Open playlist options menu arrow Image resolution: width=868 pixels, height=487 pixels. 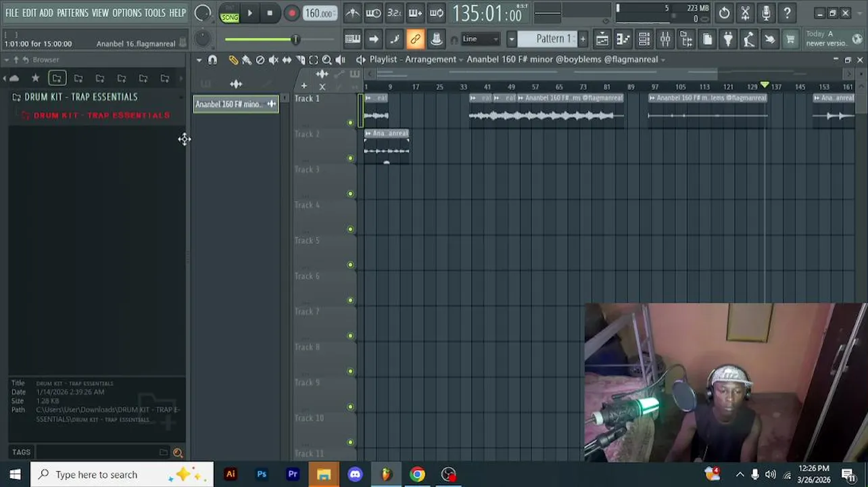(199, 60)
